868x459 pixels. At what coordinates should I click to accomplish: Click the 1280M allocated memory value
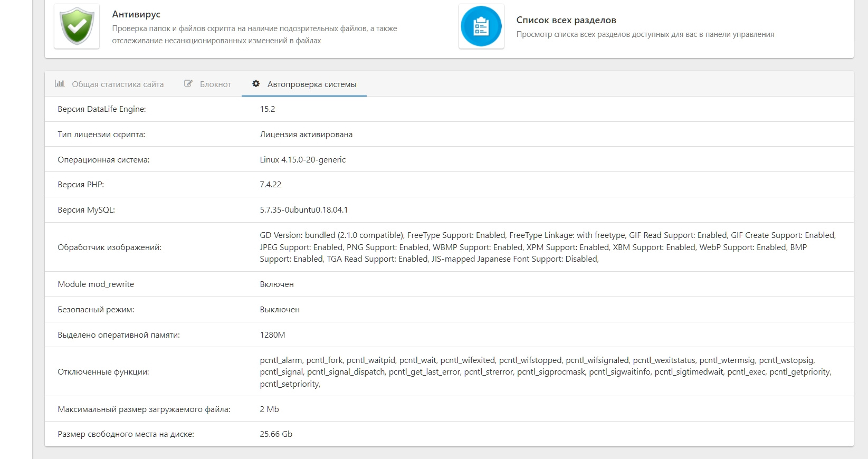272,335
